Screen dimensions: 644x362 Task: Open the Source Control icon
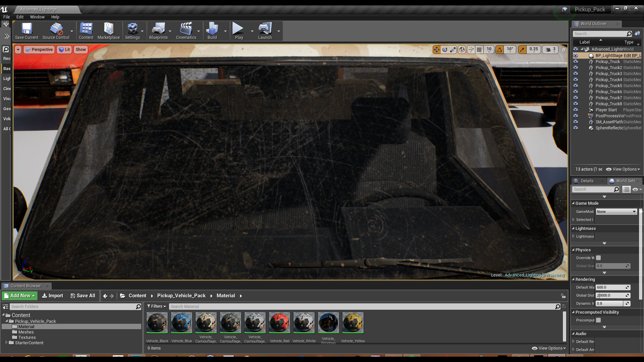[x=56, y=29]
